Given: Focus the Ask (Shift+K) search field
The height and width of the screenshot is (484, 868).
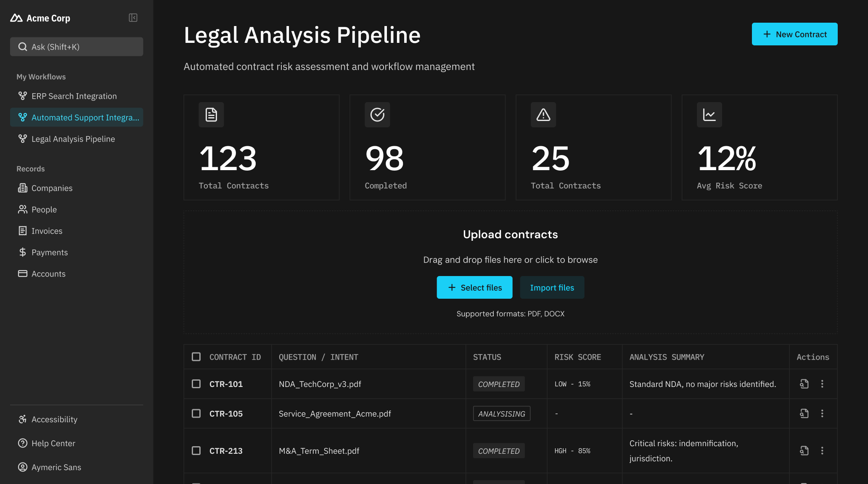Looking at the screenshot, I should (x=77, y=47).
